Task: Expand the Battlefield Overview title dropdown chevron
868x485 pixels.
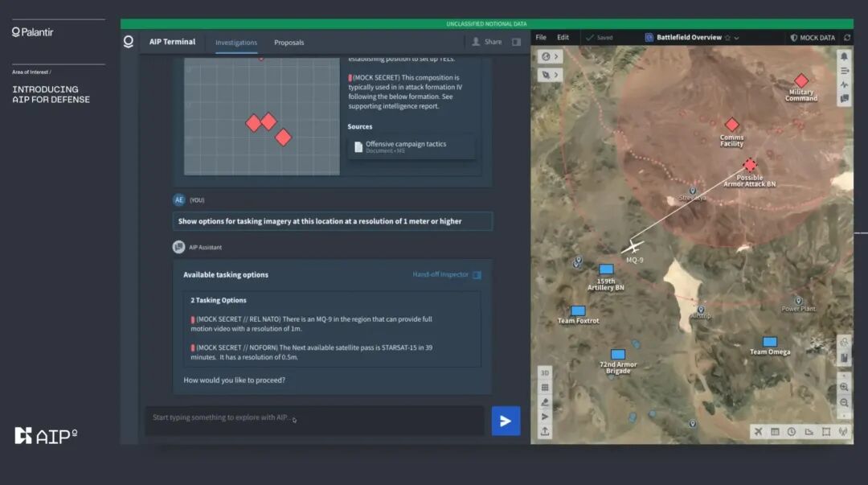Action: 736,39
